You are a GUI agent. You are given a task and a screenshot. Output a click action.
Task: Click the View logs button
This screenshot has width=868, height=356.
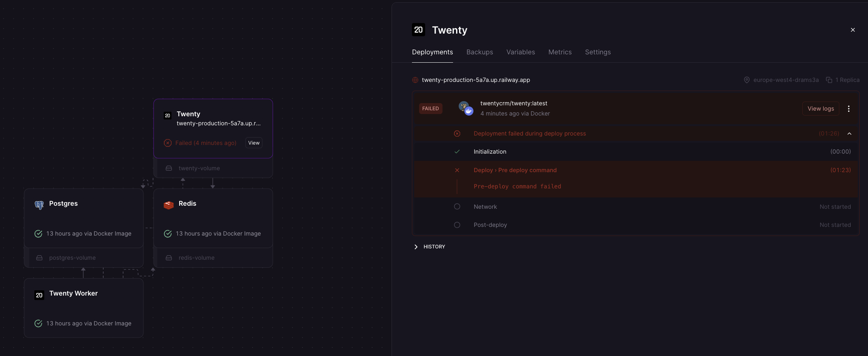coord(820,109)
